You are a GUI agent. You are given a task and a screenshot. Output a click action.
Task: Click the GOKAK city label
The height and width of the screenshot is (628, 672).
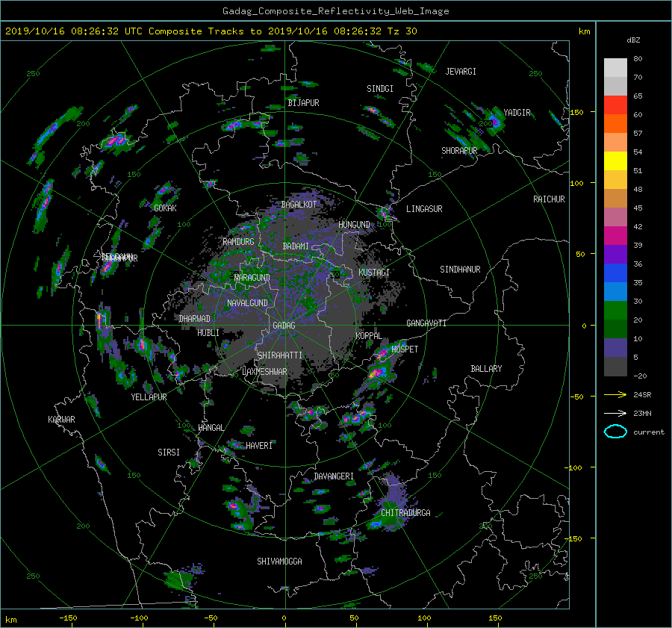(x=165, y=208)
